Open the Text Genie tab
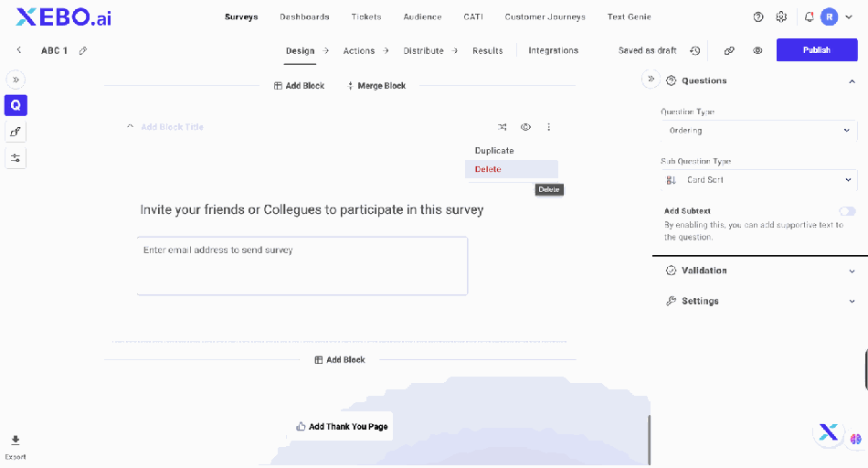The width and height of the screenshot is (868, 468). (x=630, y=16)
